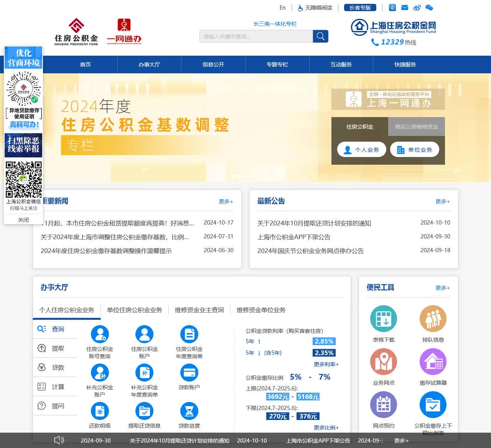Expand 更多+ in 便民工具 panel
491x448 pixels.
(x=442, y=288)
